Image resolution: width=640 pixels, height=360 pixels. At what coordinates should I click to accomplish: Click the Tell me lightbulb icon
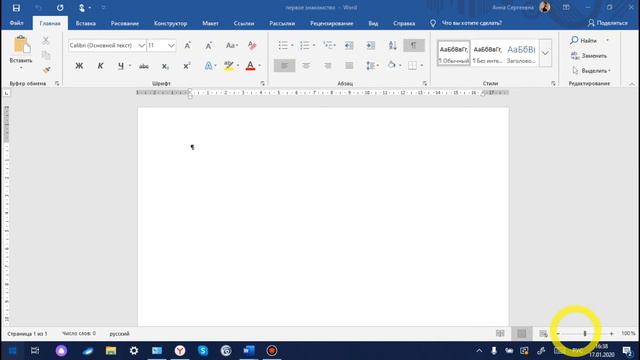pyautogui.click(x=433, y=23)
